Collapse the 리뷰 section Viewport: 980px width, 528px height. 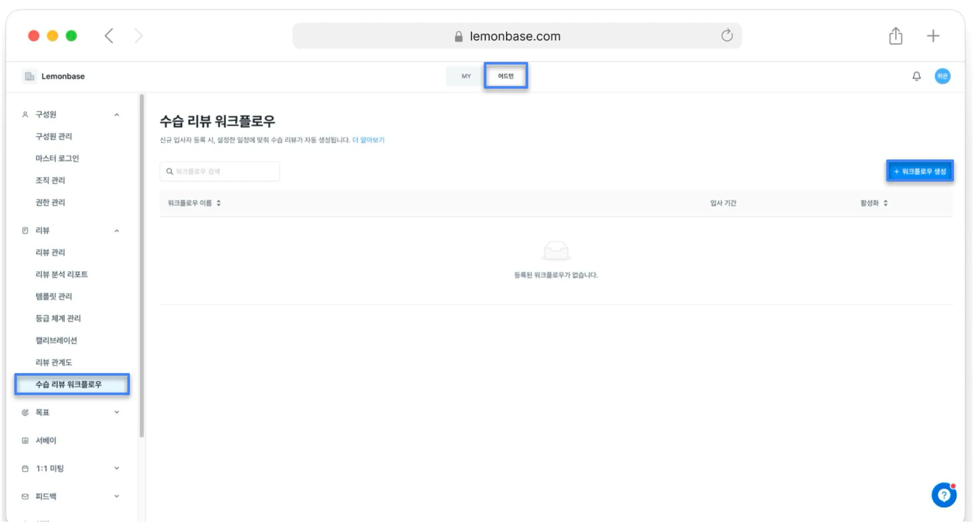(117, 230)
